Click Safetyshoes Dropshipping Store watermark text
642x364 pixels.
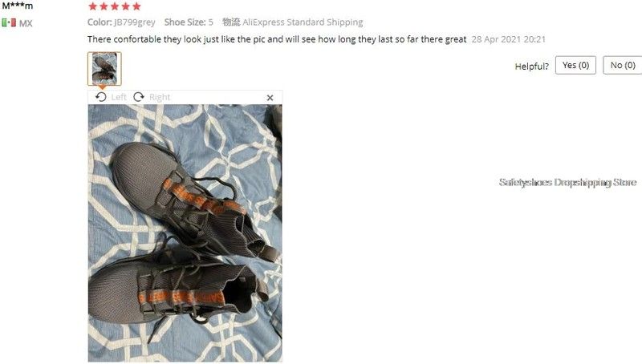click(567, 182)
